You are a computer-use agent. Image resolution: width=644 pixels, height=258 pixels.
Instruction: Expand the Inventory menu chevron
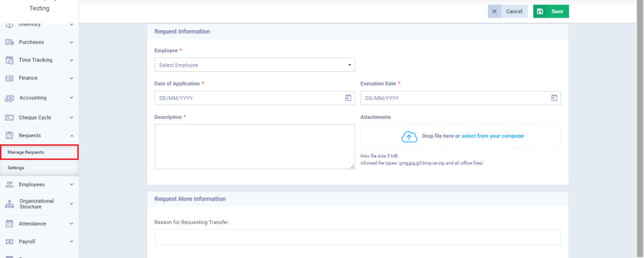(x=72, y=25)
